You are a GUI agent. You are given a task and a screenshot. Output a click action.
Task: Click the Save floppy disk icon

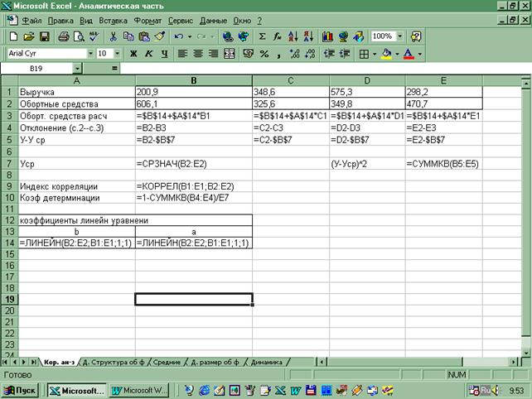pyautogui.click(x=45, y=36)
